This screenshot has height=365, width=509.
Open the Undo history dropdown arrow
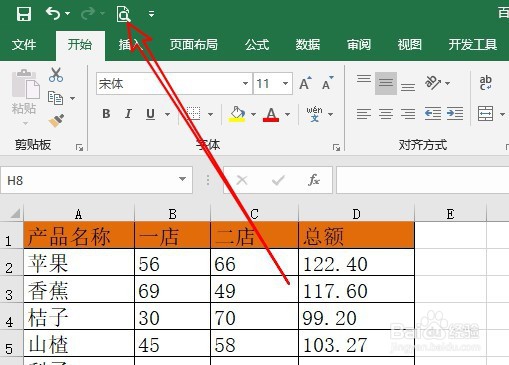point(68,14)
